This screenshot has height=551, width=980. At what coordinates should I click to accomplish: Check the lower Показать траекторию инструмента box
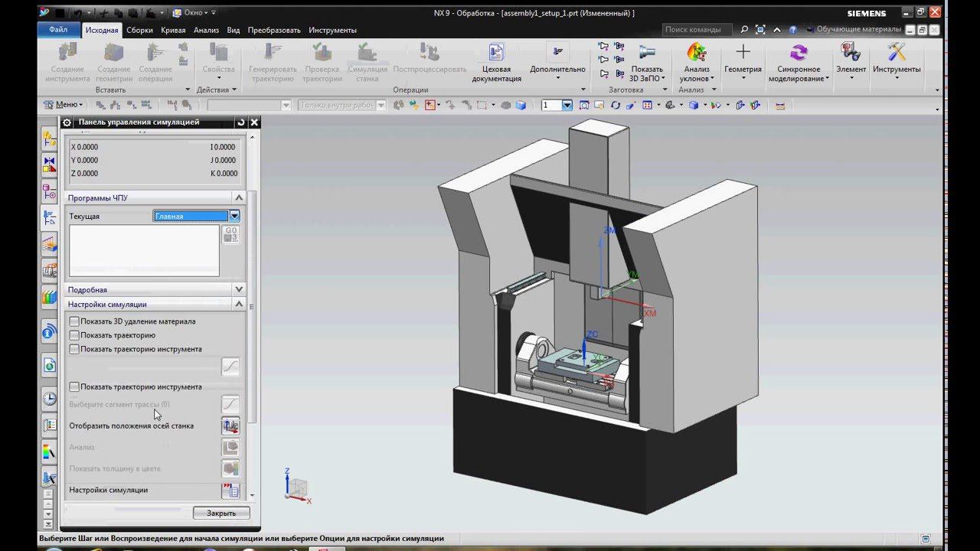(x=74, y=387)
